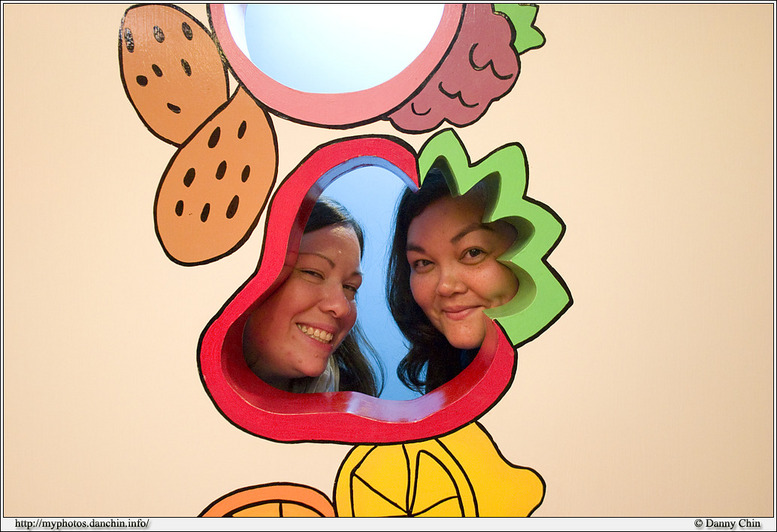Click the upper chocolate chip cookie painting
Image resolution: width=777 pixels, height=532 pixels.
tap(170, 70)
